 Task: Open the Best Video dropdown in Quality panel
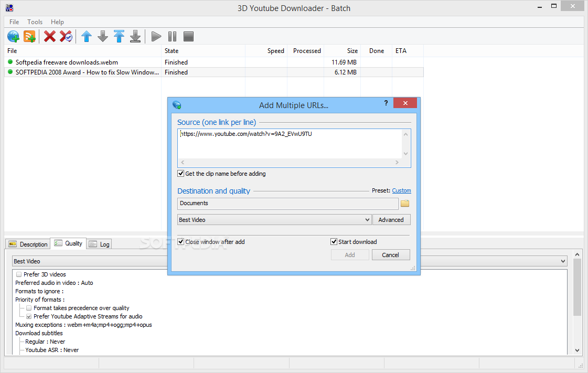click(290, 261)
